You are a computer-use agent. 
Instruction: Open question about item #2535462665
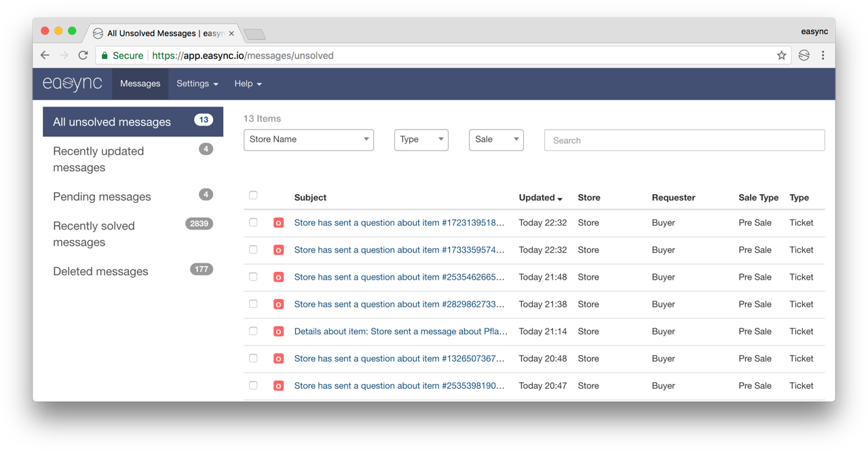coord(399,277)
